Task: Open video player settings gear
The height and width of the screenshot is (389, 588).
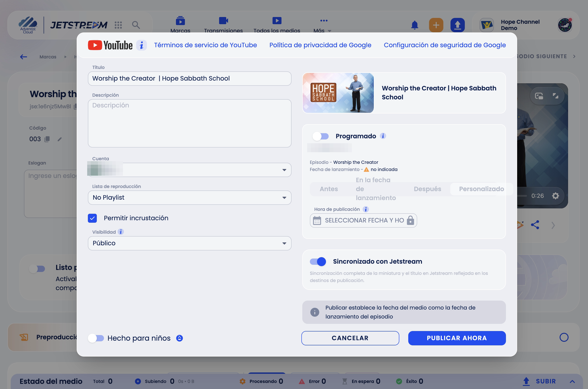Action: 555,196
